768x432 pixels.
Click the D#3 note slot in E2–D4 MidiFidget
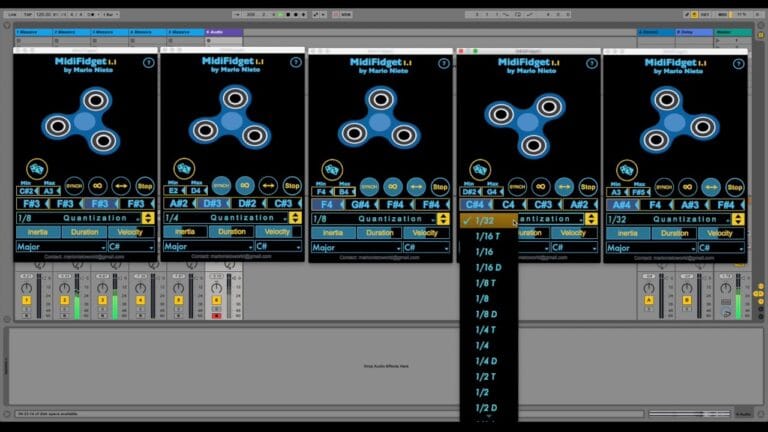click(212, 203)
